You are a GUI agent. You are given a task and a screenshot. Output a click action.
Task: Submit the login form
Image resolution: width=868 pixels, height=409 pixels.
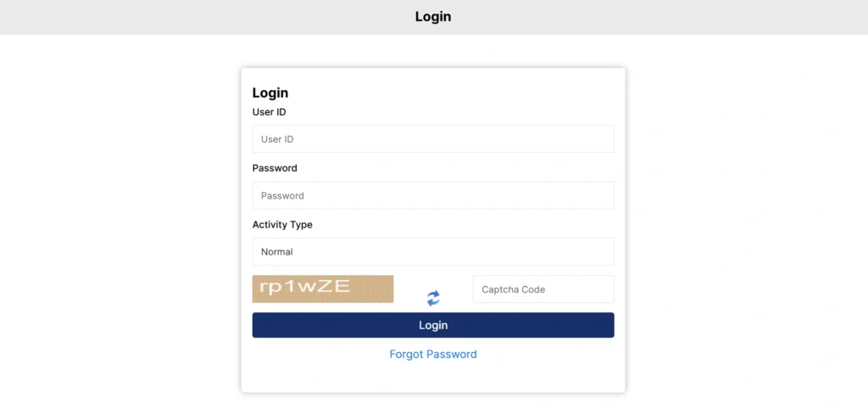tap(432, 325)
